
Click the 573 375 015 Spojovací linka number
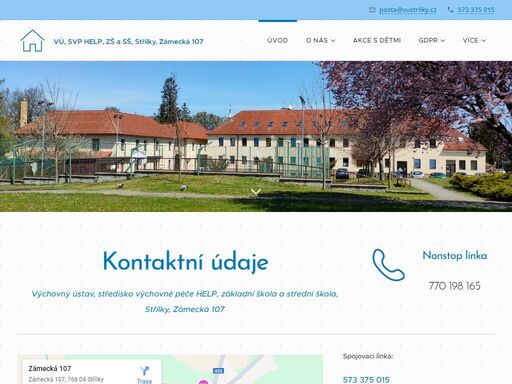click(x=366, y=379)
